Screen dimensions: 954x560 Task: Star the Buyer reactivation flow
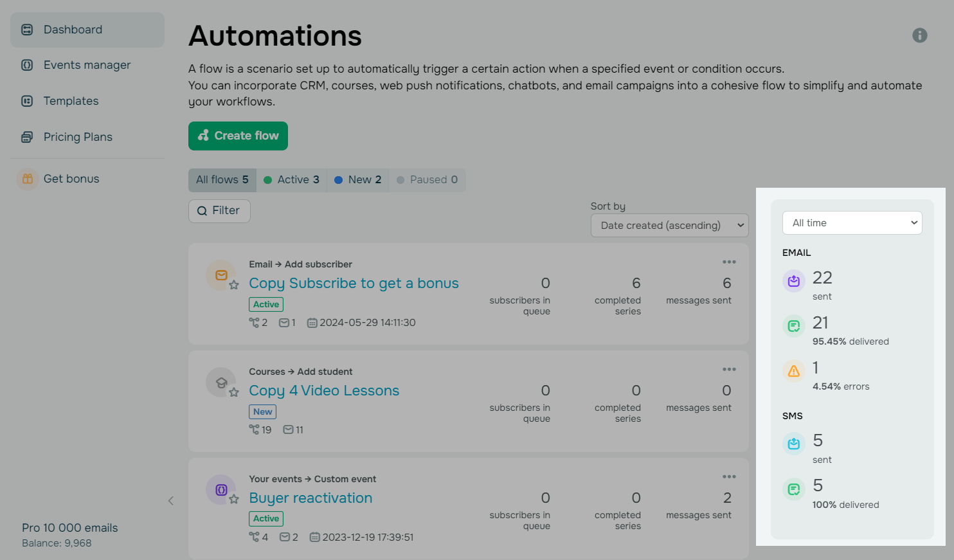pyautogui.click(x=234, y=499)
